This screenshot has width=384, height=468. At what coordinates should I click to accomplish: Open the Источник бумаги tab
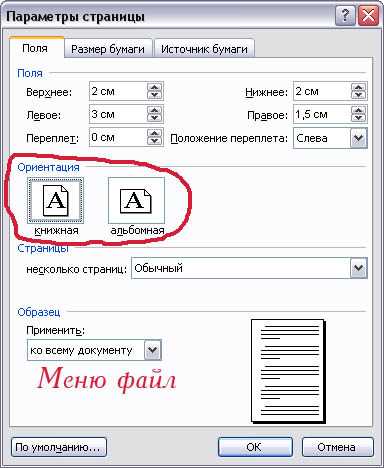pos(204,49)
